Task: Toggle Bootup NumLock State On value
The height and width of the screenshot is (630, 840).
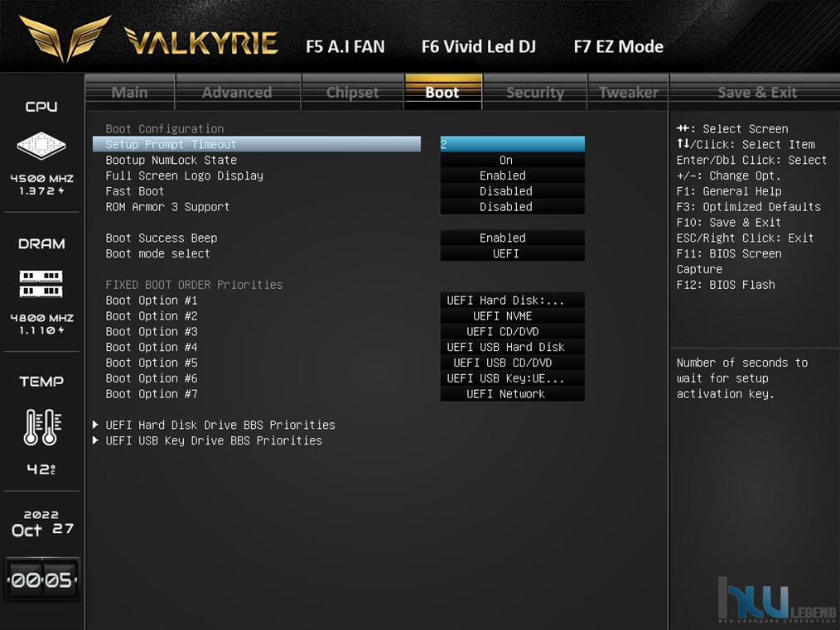Action: [x=513, y=160]
